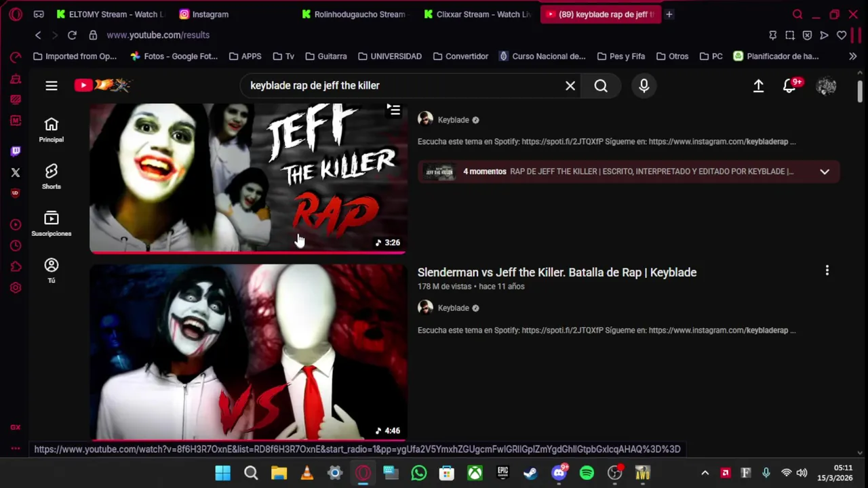Open Otros bookmarks folder

point(672,56)
